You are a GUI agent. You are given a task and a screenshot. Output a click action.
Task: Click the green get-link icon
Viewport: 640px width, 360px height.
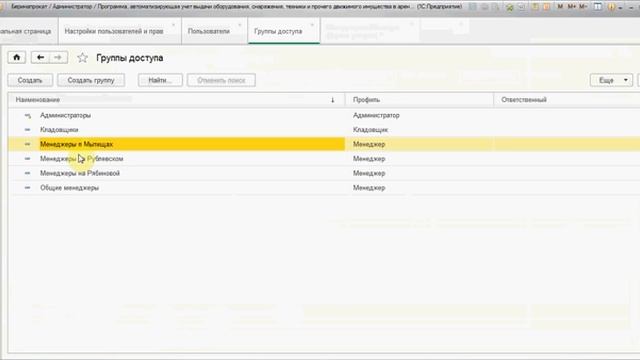[509, 7]
